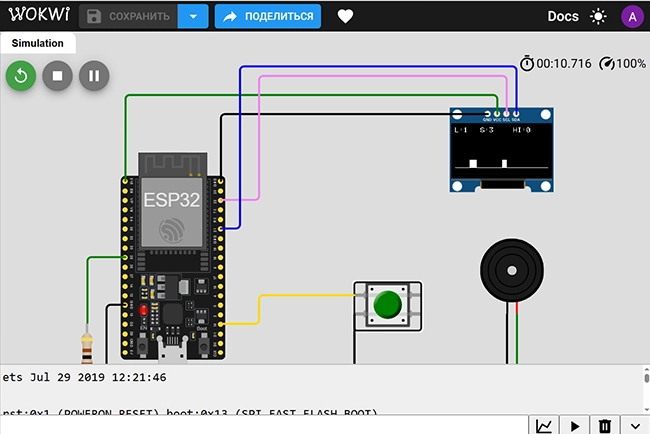
Task: Switch to the Simulation tab
Action: pos(38,43)
